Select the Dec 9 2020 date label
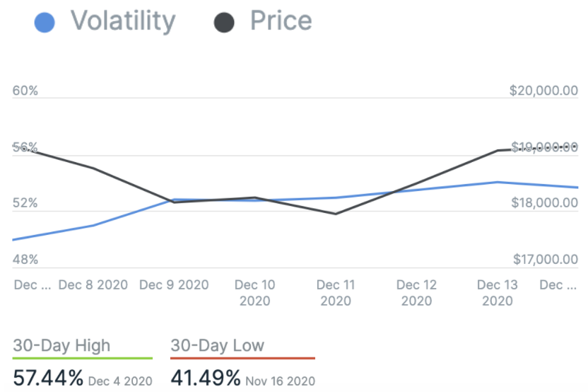Viewport: 588px width, 392px height. pos(174,285)
